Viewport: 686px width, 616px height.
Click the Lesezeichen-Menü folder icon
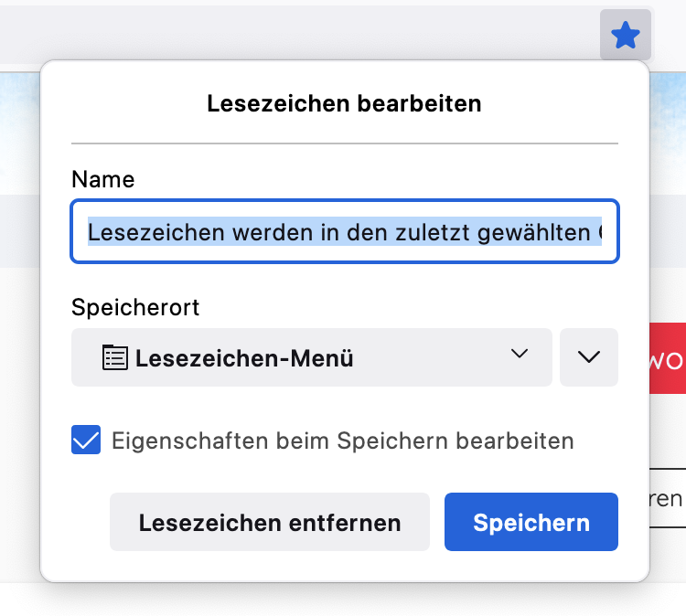(114, 356)
